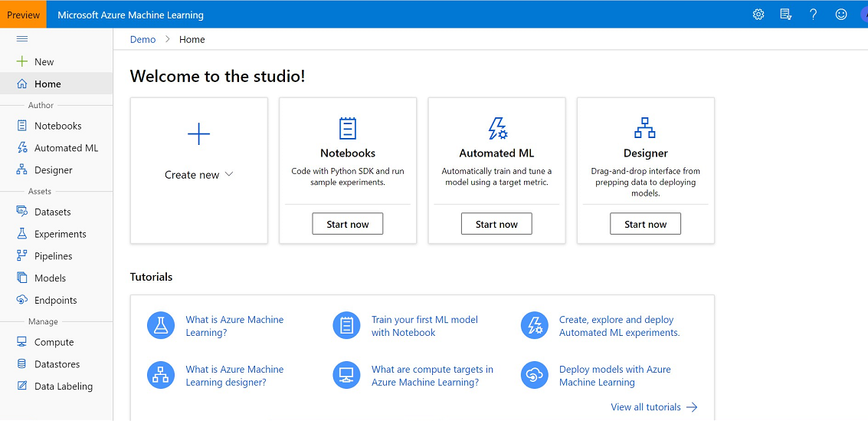Click the notebook circle icon in Tutorials

tap(346, 326)
